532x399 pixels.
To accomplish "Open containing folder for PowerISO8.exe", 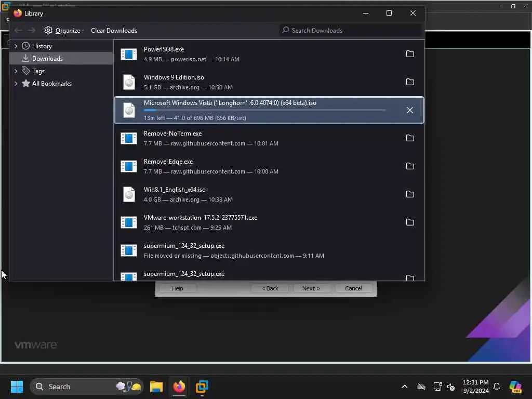I will pyautogui.click(x=410, y=54).
